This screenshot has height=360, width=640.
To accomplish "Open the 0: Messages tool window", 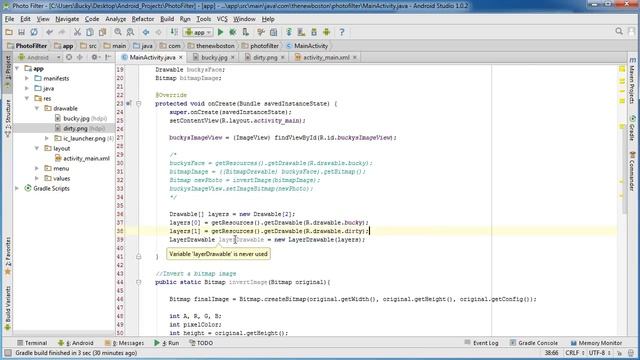I will tap(124, 343).
